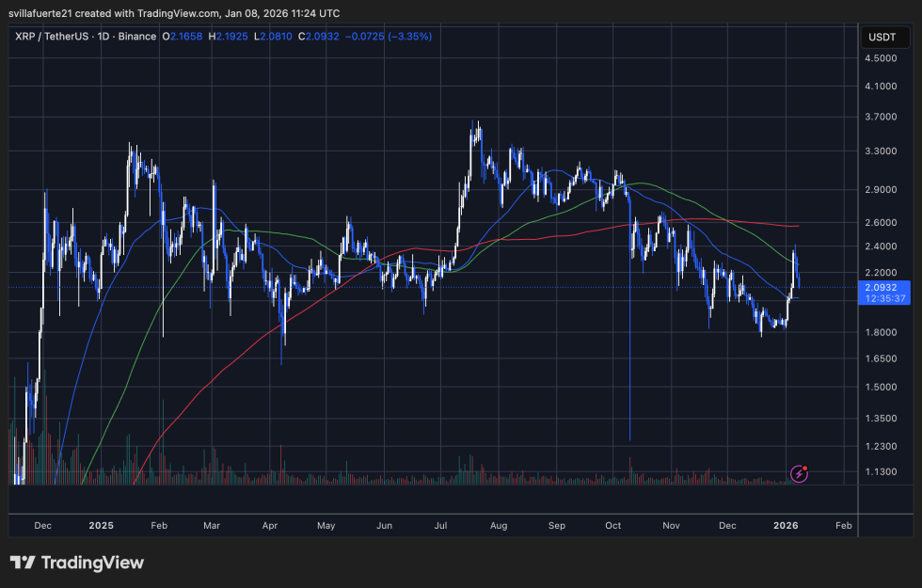922x588 pixels.
Task: Click the username svillafuerte21
Action: [x=43, y=13]
